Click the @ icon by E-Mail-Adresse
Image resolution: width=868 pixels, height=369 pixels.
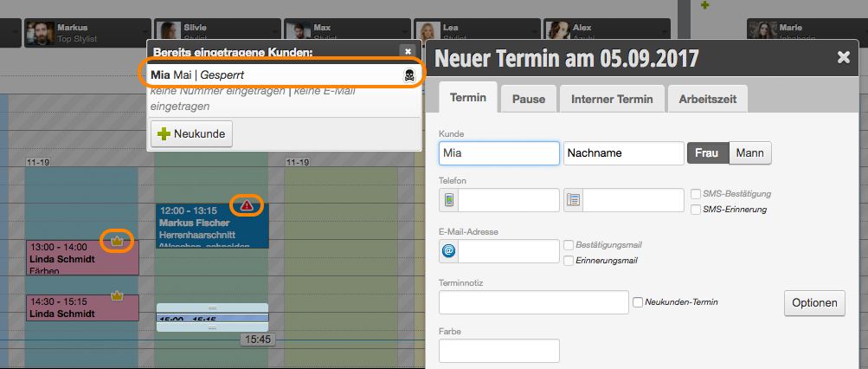(449, 251)
